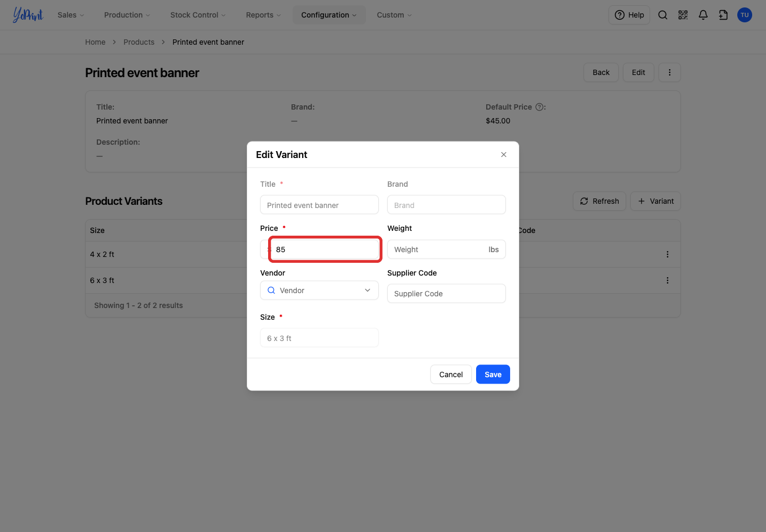The image size is (766, 532).
Task: Open the QR code scanner icon
Action: 683,15
